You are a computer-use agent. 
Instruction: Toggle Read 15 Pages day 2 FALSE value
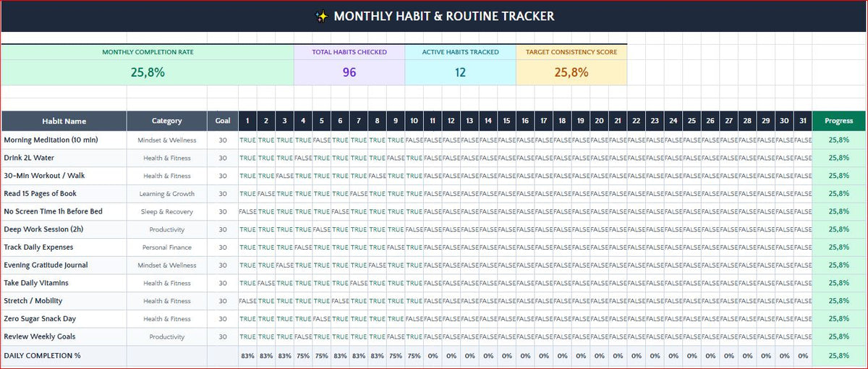coord(266,194)
